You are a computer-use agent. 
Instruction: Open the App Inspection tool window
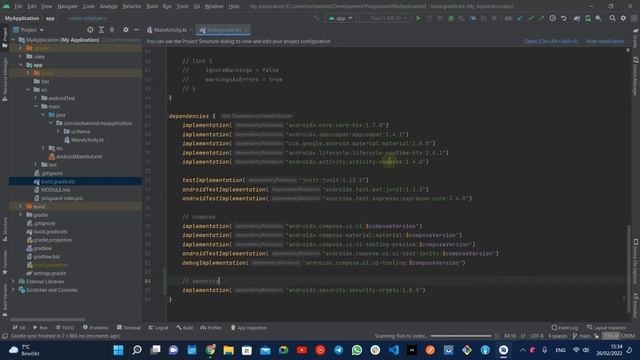(249, 328)
